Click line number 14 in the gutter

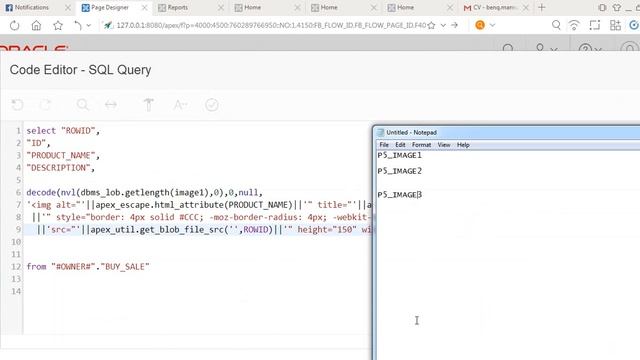pyautogui.click(x=16, y=291)
